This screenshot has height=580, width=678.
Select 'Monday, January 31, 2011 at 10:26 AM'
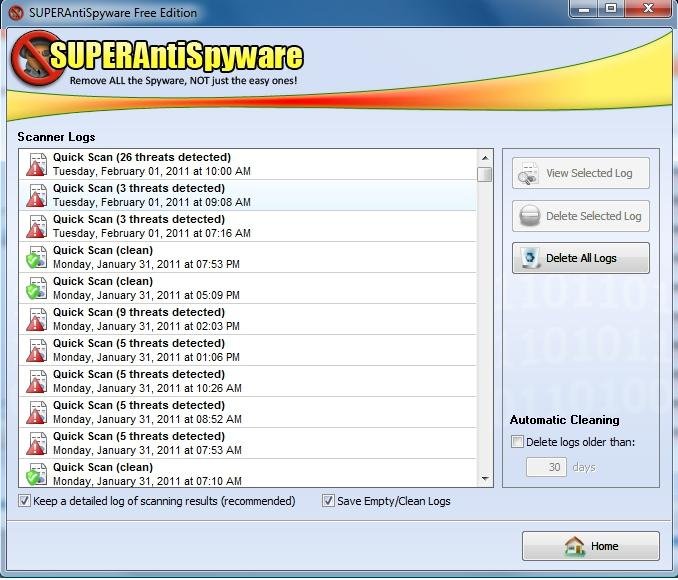point(147,388)
